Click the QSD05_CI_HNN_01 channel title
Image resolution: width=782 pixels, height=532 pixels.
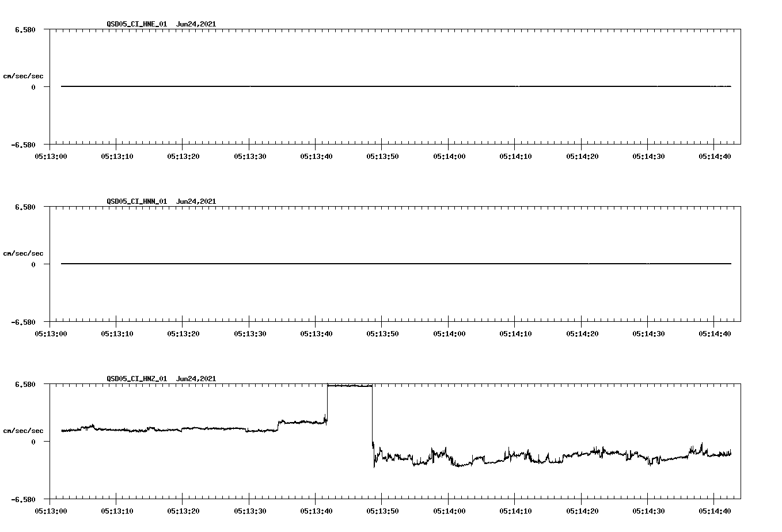click(x=137, y=202)
